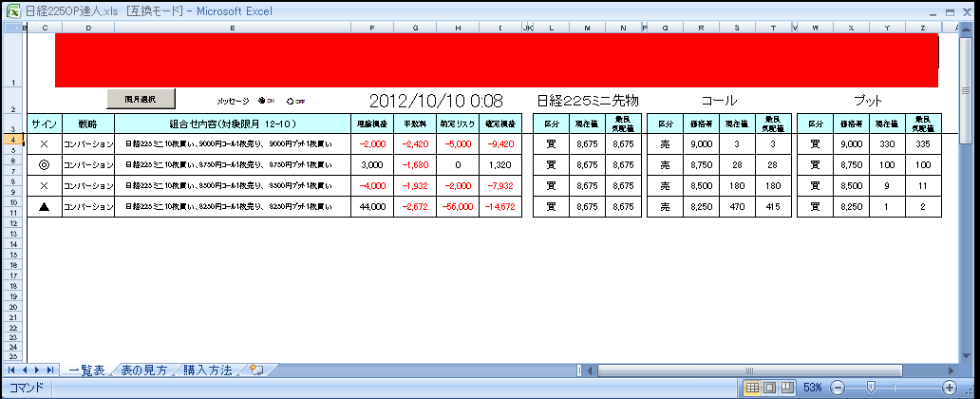Click the Excel application icon in title bar

pyautogui.click(x=12, y=11)
